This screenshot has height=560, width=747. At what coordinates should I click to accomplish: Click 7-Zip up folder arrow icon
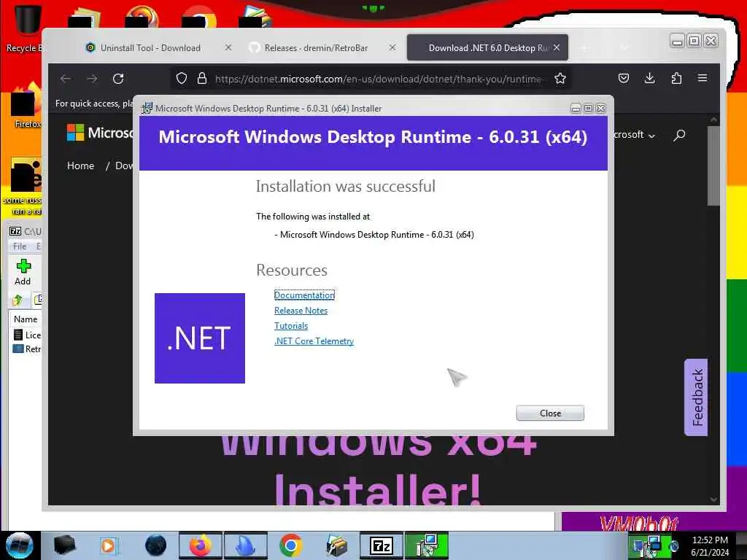tap(18, 300)
